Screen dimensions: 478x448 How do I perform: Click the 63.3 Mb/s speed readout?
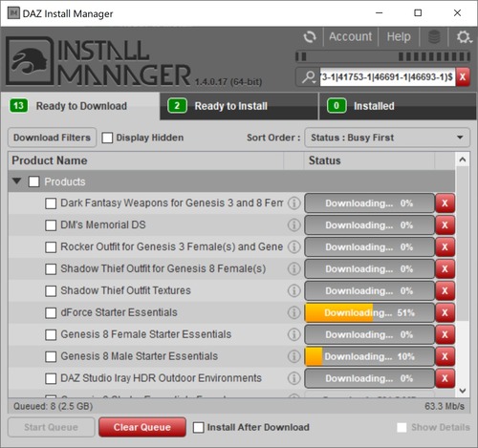(445, 406)
